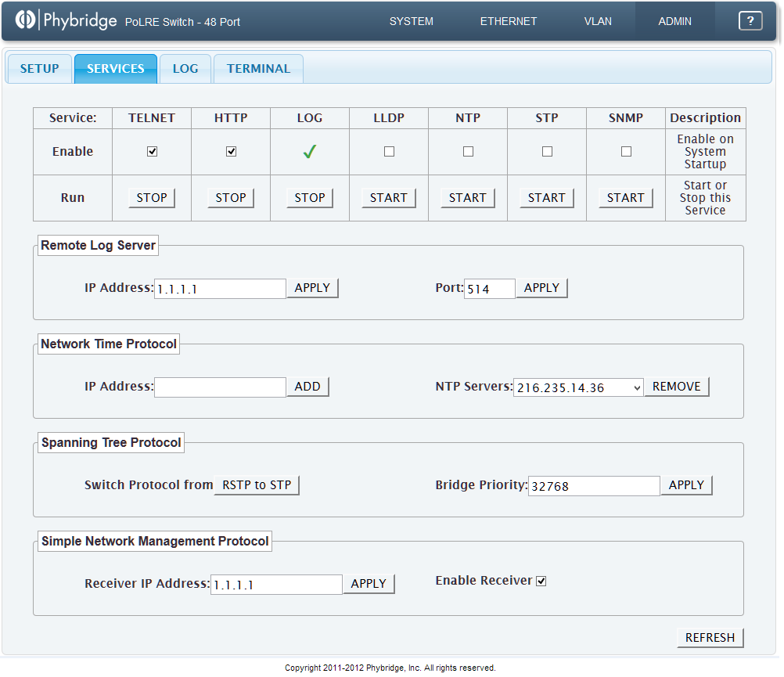Screen dimensions: 784x677
Task: Open the VLAN menu
Action: pos(598,21)
